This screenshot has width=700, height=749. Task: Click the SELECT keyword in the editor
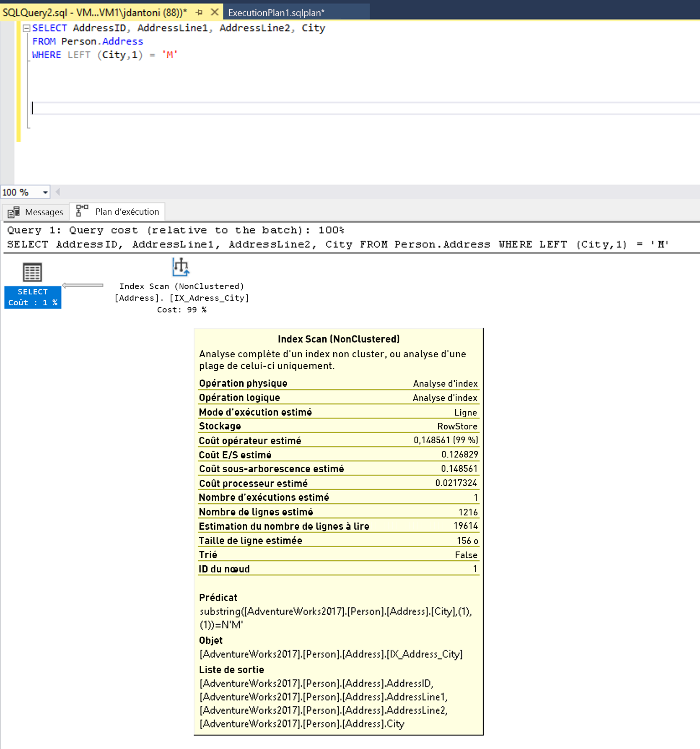pyautogui.click(x=49, y=28)
